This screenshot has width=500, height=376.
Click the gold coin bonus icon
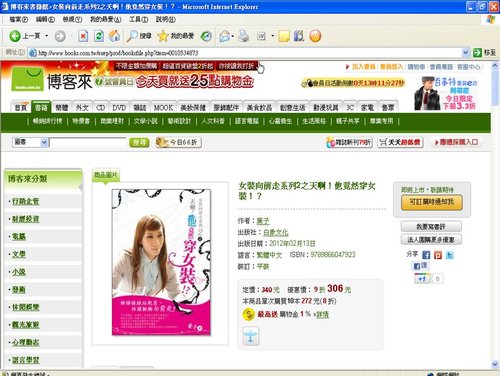(249, 314)
